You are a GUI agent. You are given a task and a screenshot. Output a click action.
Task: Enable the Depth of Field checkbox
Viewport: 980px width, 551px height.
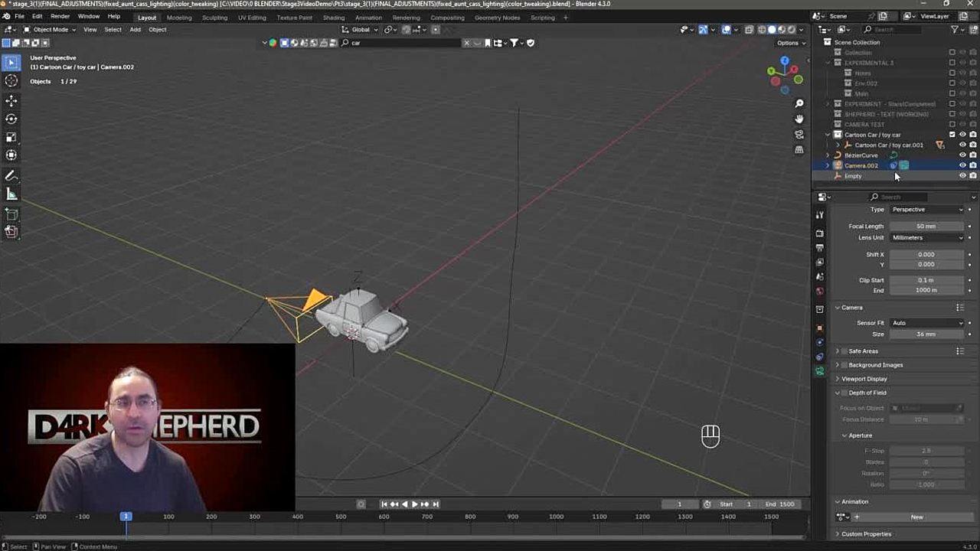point(844,393)
